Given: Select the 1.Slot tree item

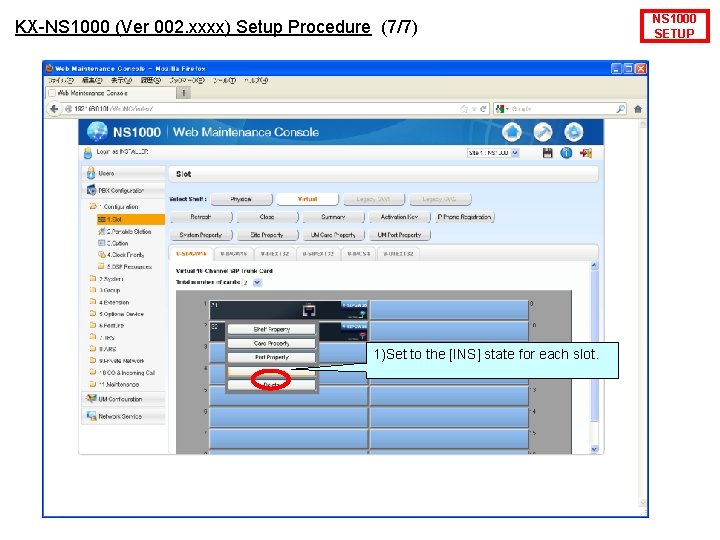Looking at the screenshot, I should pos(130,219).
